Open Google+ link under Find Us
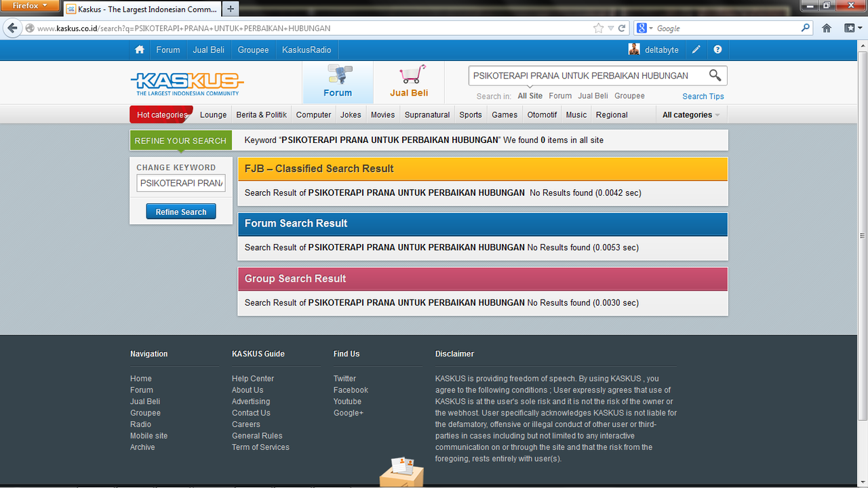This screenshot has width=868, height=488. [x=349, y=413]
